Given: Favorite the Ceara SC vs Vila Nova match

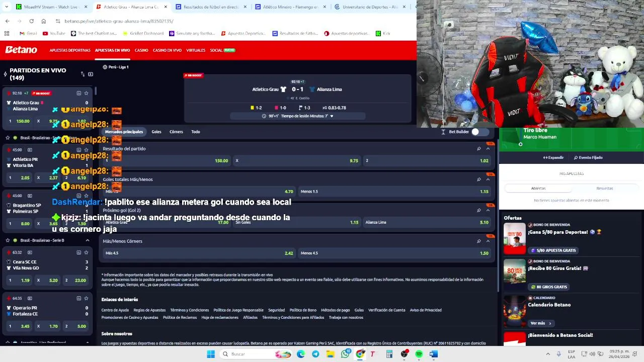Looking at the screenshot, I should (86, 252).
